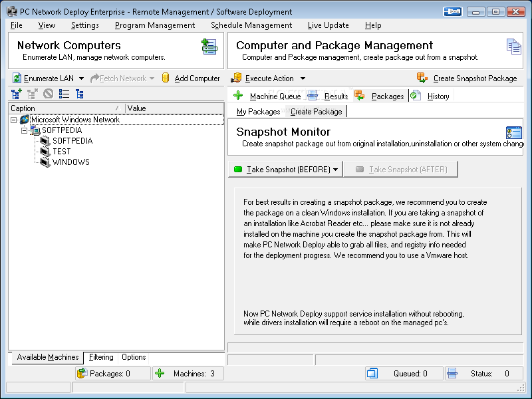Click the Snapshot Monitor panel icon
532x399 pixels.
[x=513, y=132]
